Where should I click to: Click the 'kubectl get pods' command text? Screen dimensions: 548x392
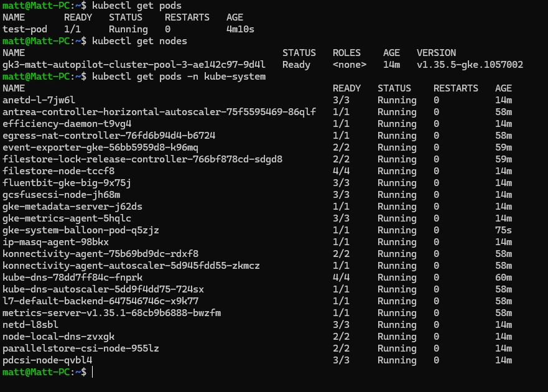(137, 6)
